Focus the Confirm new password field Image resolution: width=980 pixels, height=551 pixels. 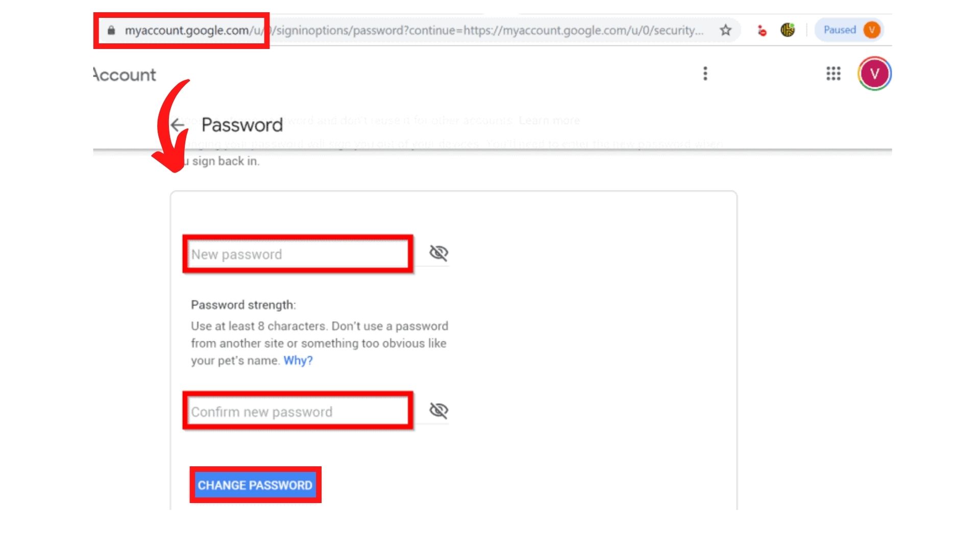point(297,412)
